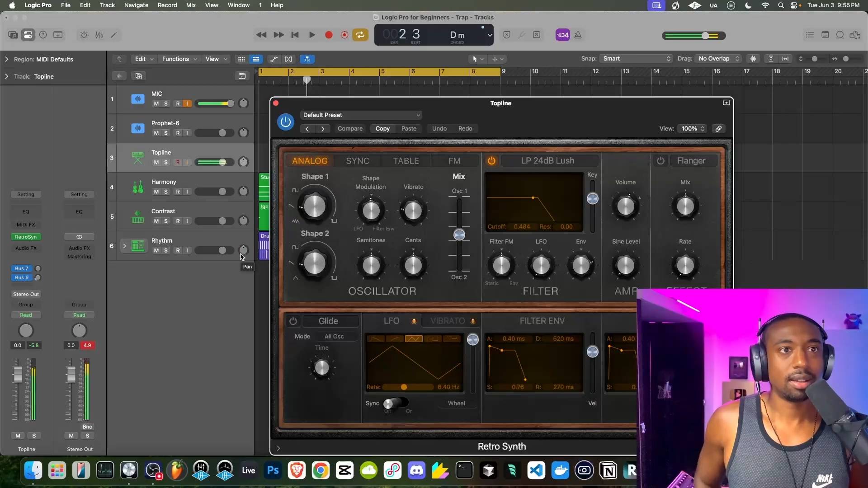Click the Paste button
Viewport: 868px width, 488px height.
409,129
